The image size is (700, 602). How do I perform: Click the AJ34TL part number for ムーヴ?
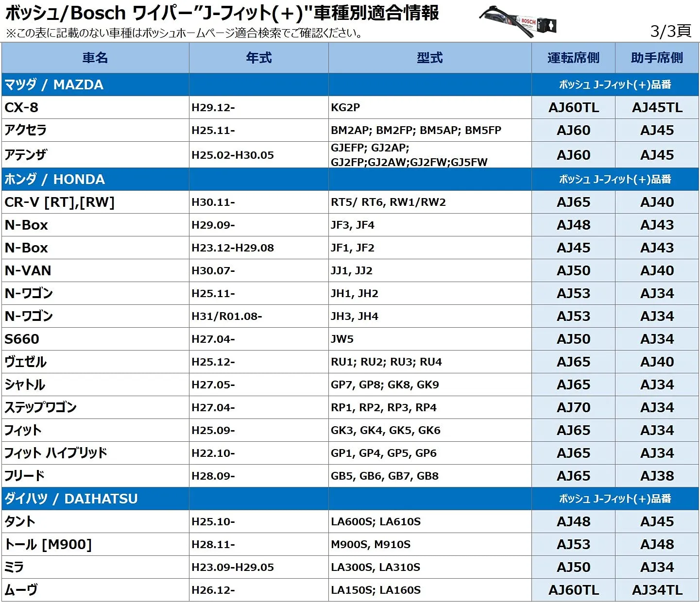pos(657,590)
